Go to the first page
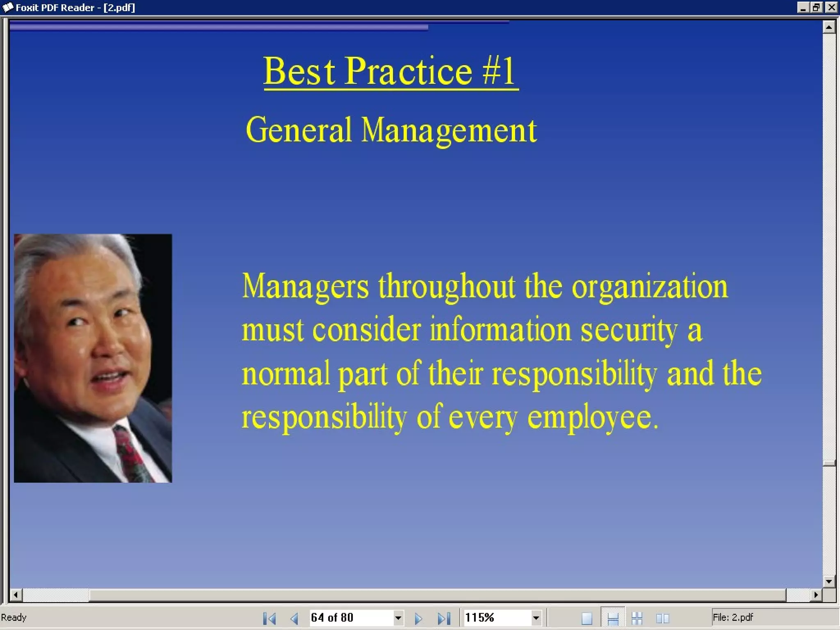840x630 pixels. (x=269, y=618)
